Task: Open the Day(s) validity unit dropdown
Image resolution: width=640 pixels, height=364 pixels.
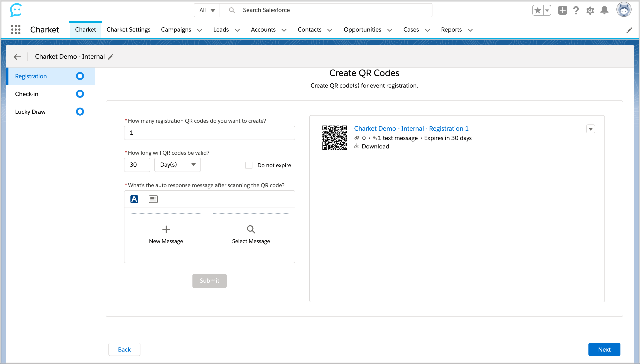Action: [x=177, y=165]
